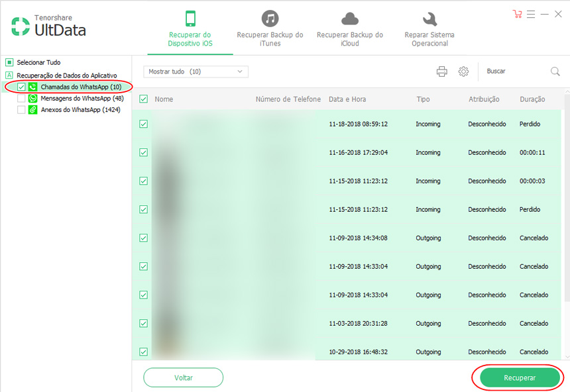This screenshot has height=392, width=570.
Task: Click the Nome column header
Action: tap(164, 99)
